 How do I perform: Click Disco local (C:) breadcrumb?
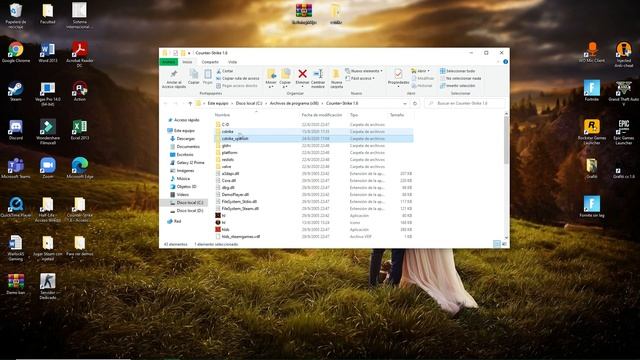click(249, 104)
